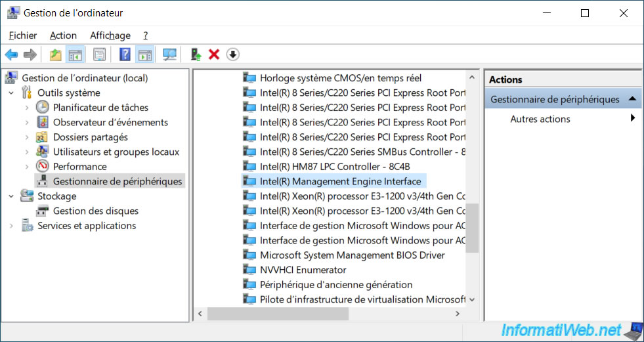Click the Update driver toolbar icon
This screenshot has height=342, width=644.
[196, 54]
